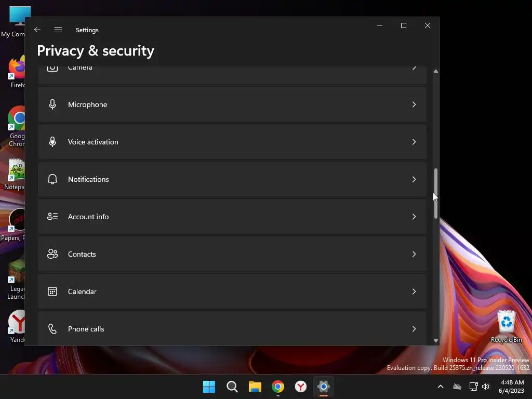
Task: Click the network tray icon
Action: 473,387
